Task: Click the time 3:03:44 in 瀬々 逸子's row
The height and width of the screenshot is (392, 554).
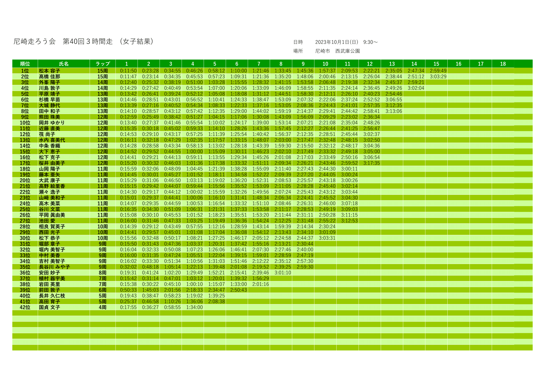Action: [349, 192]
